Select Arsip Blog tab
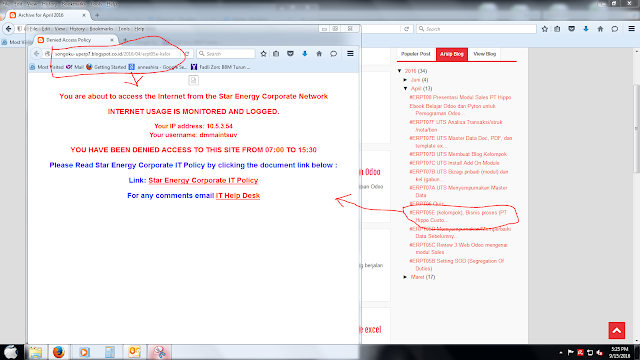 [452, 54]
